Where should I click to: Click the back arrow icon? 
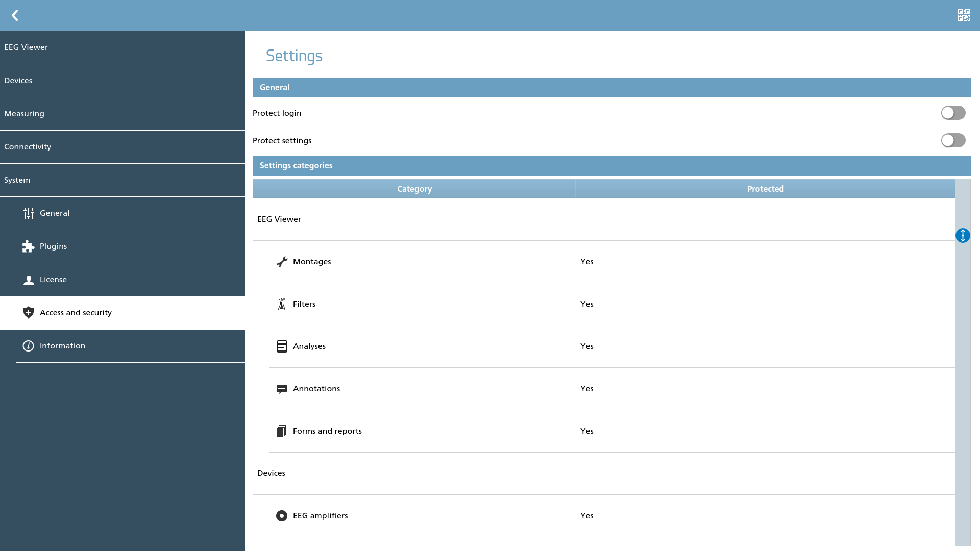pos(15,15)
